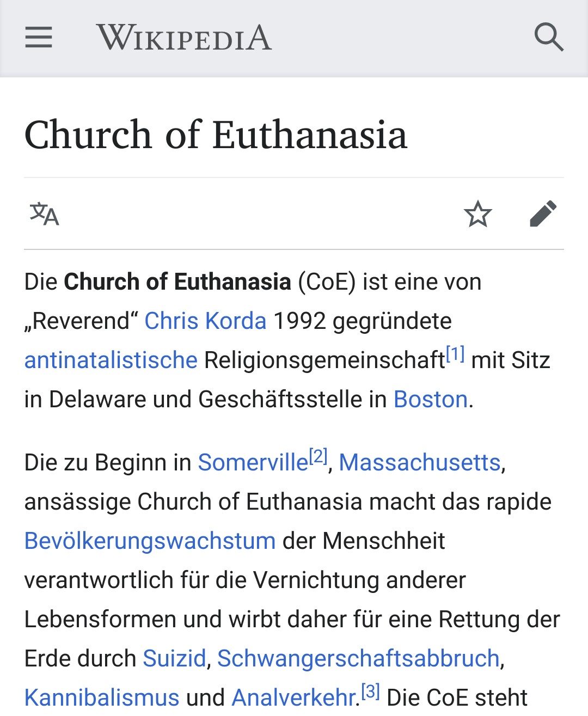Follow the Kannibalismus link
The width and height of the screenshot is (588, 716).
pyautogui.click(x=102, y=697)
